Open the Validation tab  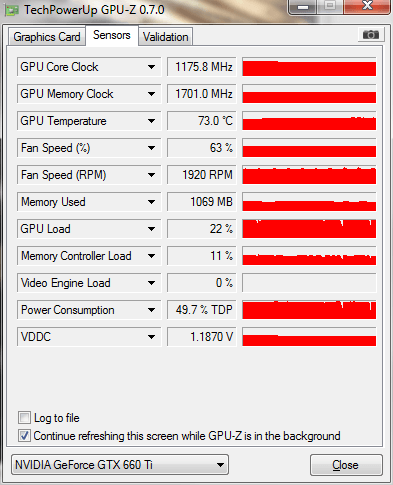tap(166, 37)
